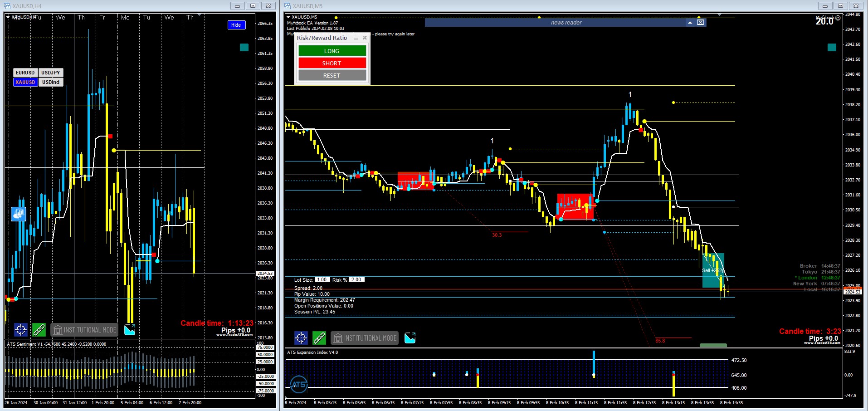The width and height of the screenshot is (868, 411).
Task: Click the ATS Expansion Index V4.0 label
Action: click(312, 352)
